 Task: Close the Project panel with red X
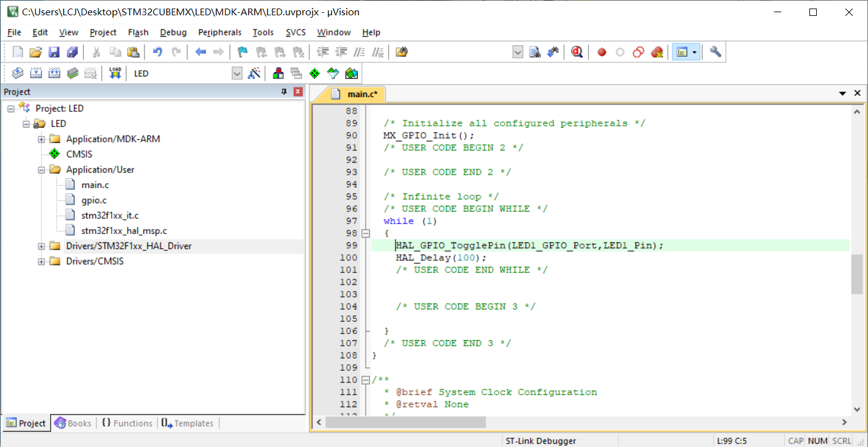pyautogui.click(x=298, y=92)
